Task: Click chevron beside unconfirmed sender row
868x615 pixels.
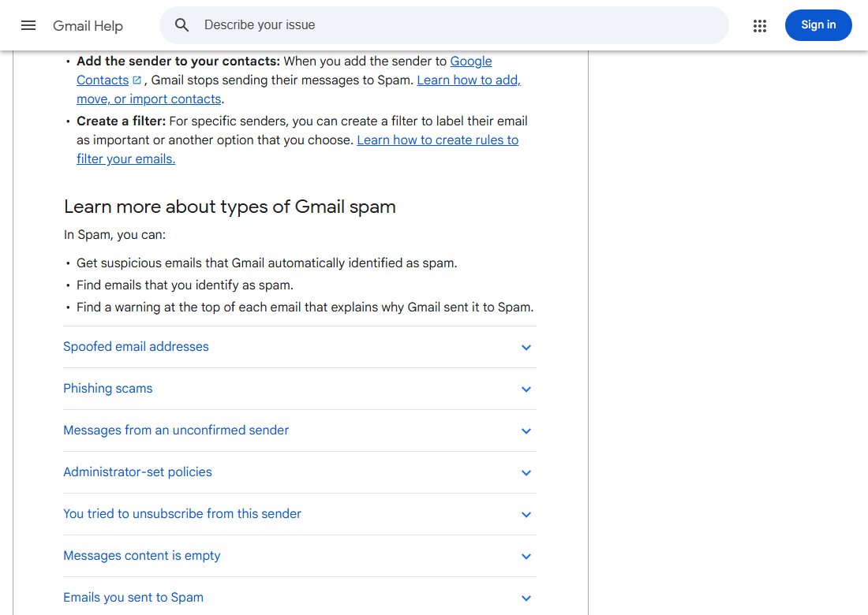Action: [x=526, y=430]
